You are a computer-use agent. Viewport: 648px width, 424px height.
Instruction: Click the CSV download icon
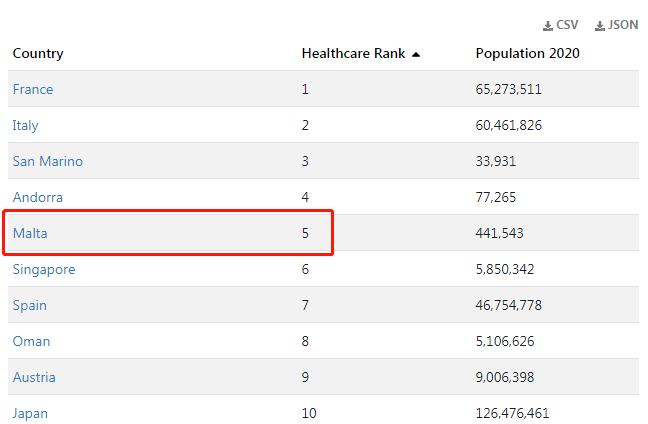coord(548,26)
